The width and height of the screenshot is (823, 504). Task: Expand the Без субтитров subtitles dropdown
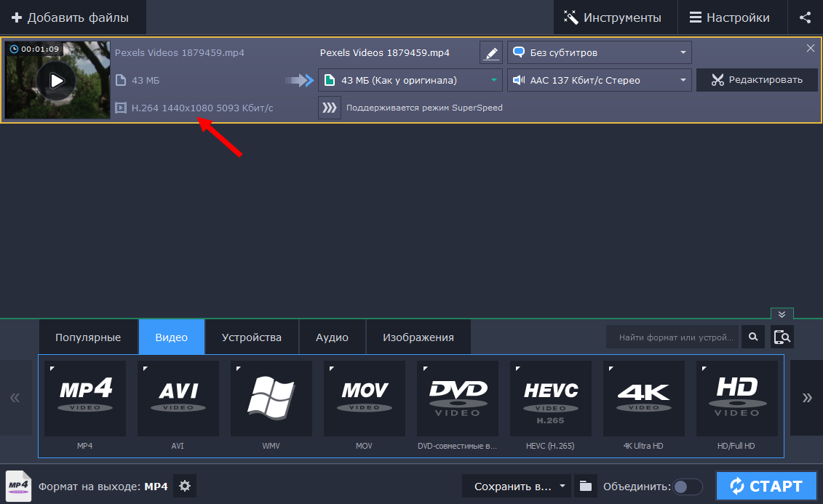tap(599, 52)
